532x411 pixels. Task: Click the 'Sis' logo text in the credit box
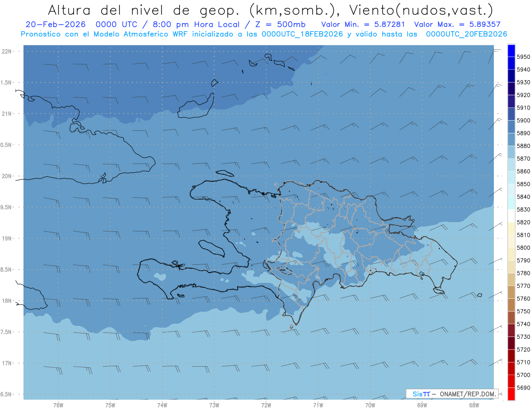pos(417,394)
